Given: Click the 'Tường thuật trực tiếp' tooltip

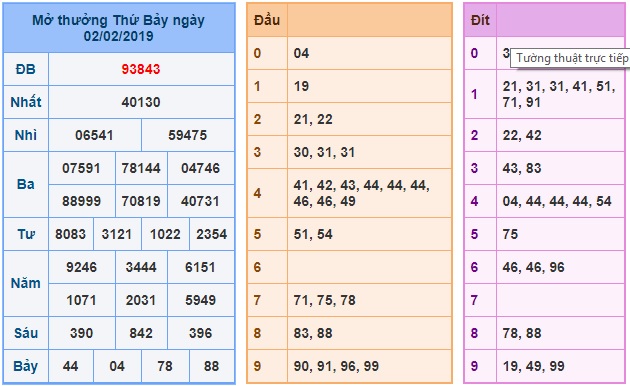Looking at the screenshot, I should click(x=571, y=58).
